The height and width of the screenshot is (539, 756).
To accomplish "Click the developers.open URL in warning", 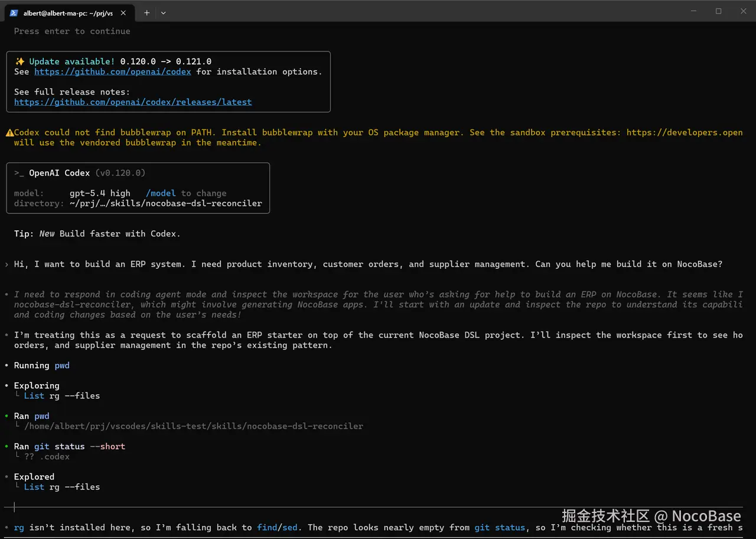I will pos(685,132).
